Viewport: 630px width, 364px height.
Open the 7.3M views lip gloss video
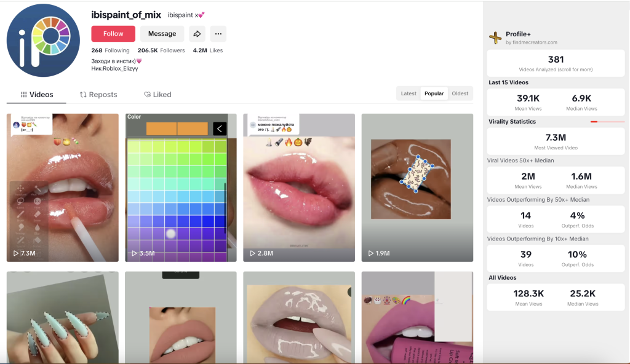63,188
